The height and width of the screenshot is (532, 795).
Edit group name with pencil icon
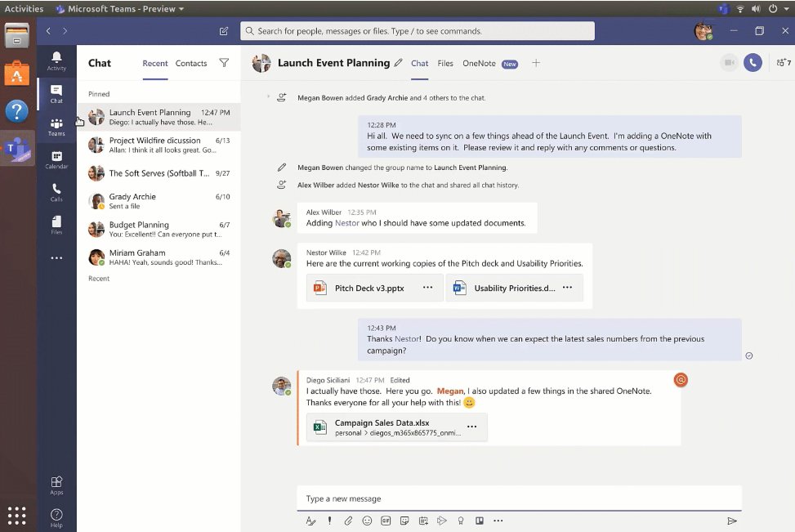click(399, 63)
